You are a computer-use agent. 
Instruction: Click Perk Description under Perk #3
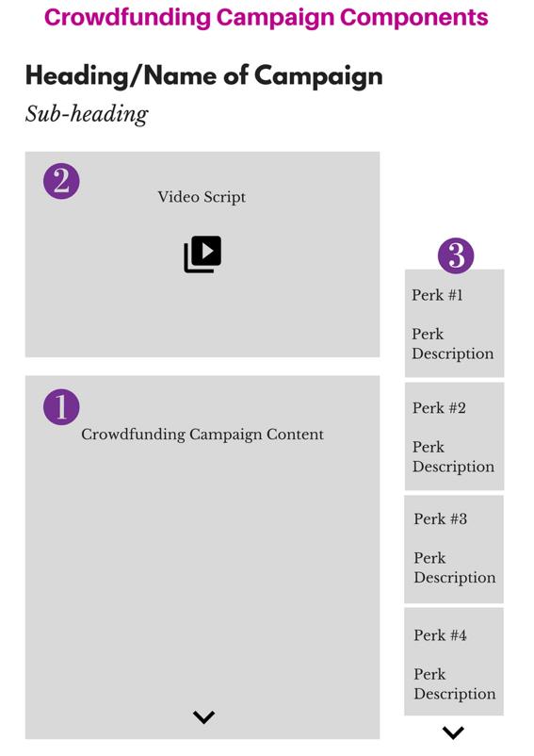click(455, 567)
